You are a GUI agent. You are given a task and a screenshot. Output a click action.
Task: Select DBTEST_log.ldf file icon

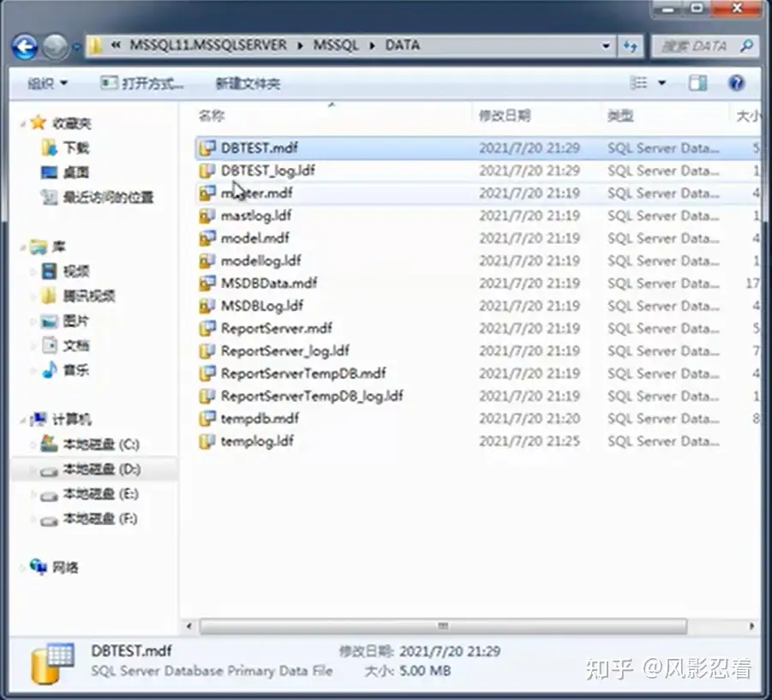tap(207, 171)
